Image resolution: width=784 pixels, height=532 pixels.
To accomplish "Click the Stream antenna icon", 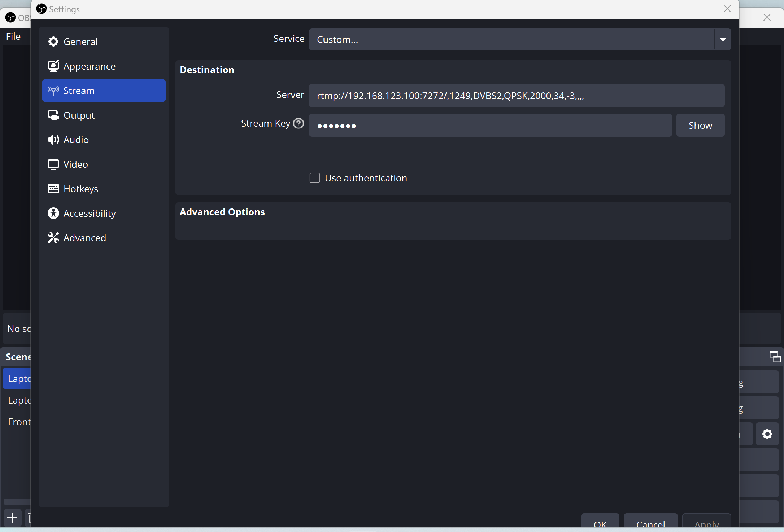I will pyautogui.click(x=53, y=91).
